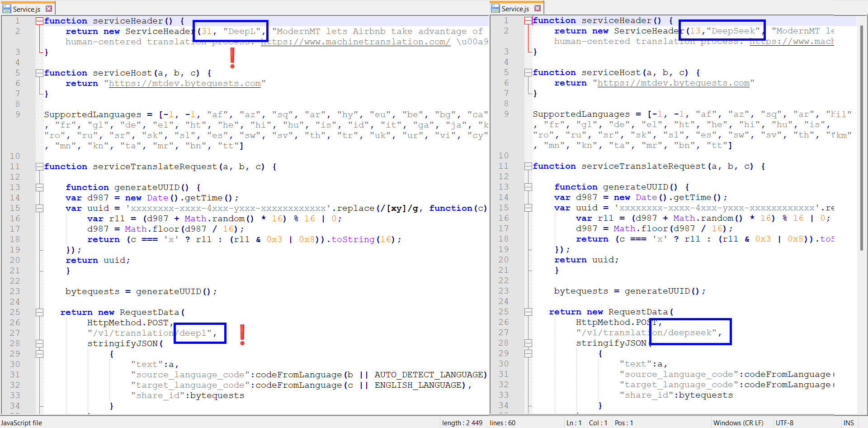Click 'JavaScript file' in status bar
This screenshot has height=428, width=868.
pyautogui.click(x=21, y=423)
